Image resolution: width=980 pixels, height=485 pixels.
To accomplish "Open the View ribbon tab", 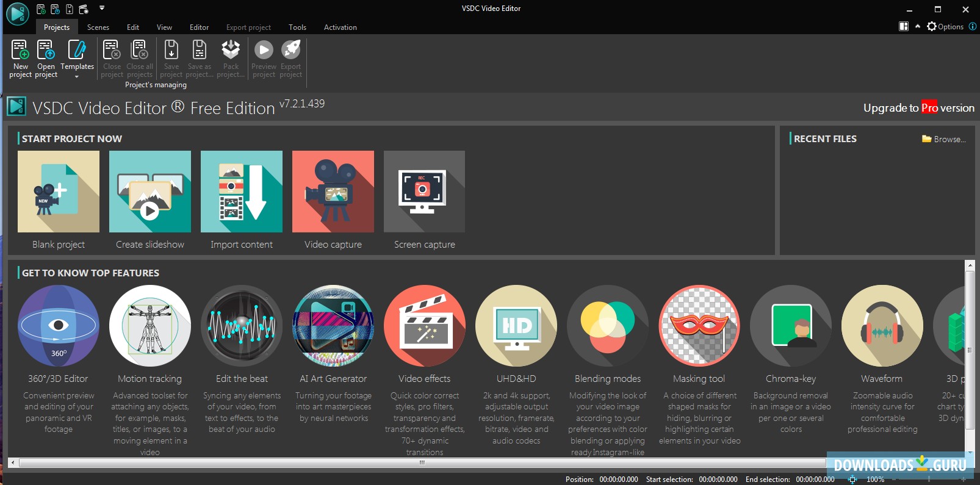I will [x=164, y=27].
